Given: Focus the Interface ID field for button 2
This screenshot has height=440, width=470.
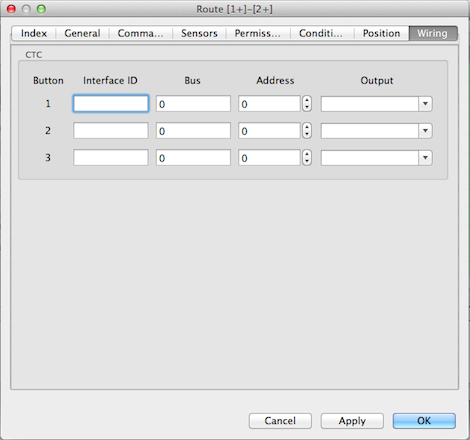Looking at the screenshot, I should click(111, 131).
